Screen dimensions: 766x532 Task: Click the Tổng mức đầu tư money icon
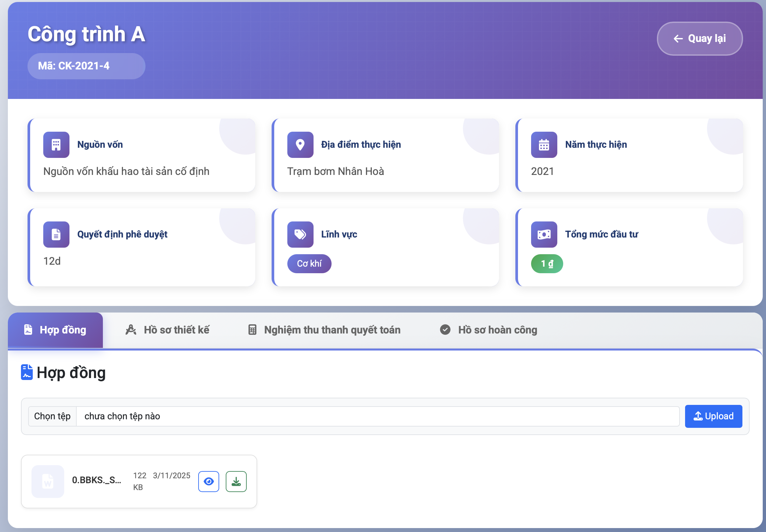point(544,234)
